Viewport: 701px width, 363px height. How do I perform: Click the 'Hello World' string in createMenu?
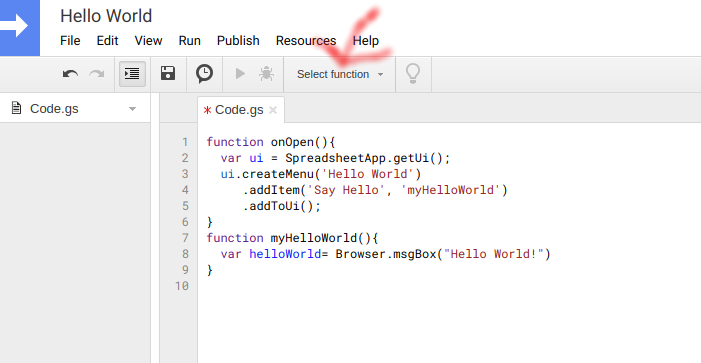point(368,174)
